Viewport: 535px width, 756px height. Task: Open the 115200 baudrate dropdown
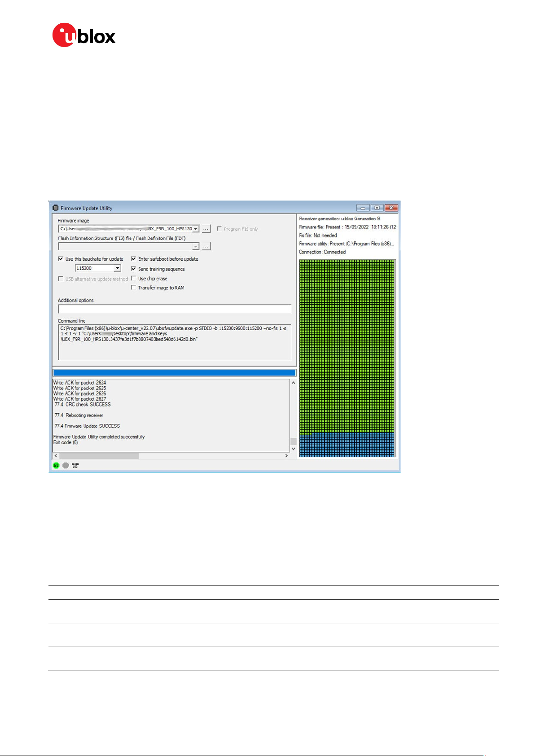[117, 268]
